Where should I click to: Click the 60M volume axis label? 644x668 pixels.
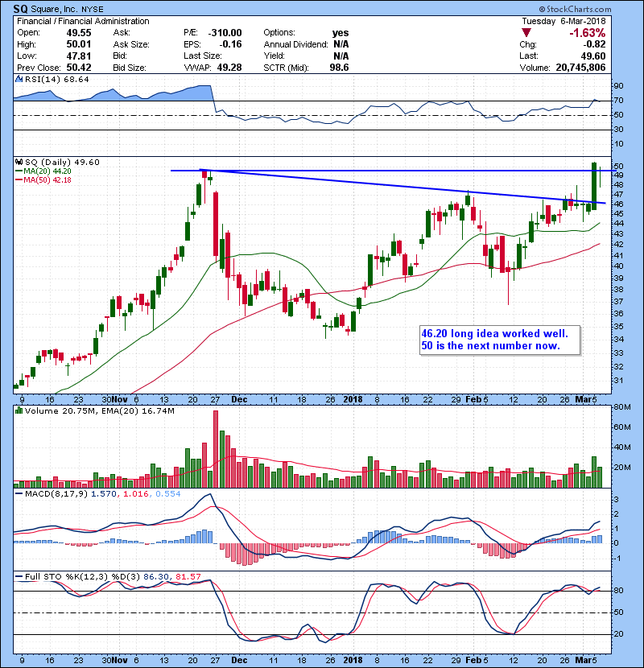point(621,427)
